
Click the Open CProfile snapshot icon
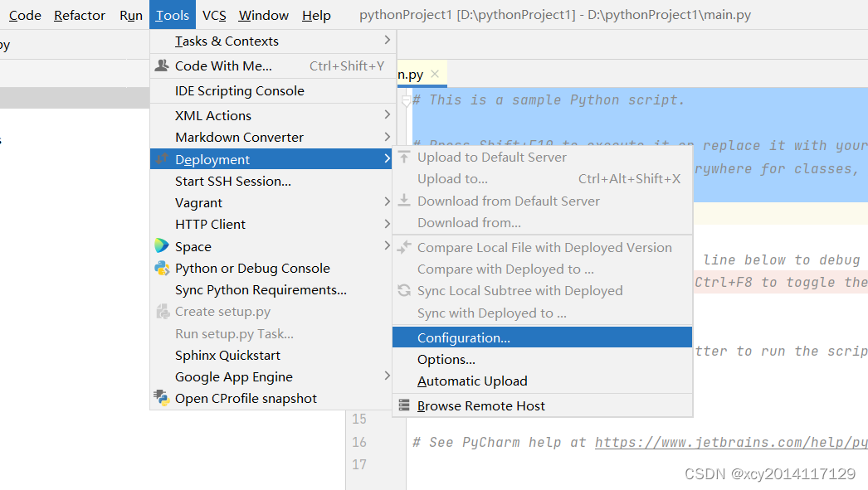click(162, 398)
